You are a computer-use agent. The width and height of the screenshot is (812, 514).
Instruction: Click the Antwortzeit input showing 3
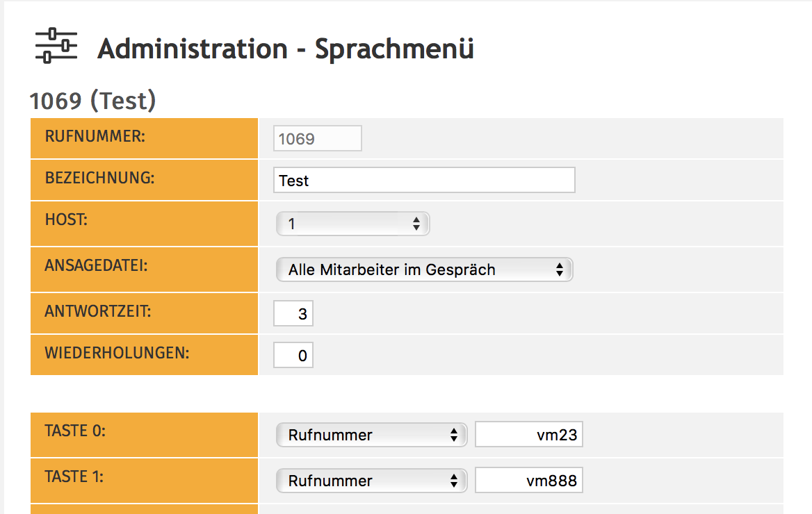(x=293, y=314)
